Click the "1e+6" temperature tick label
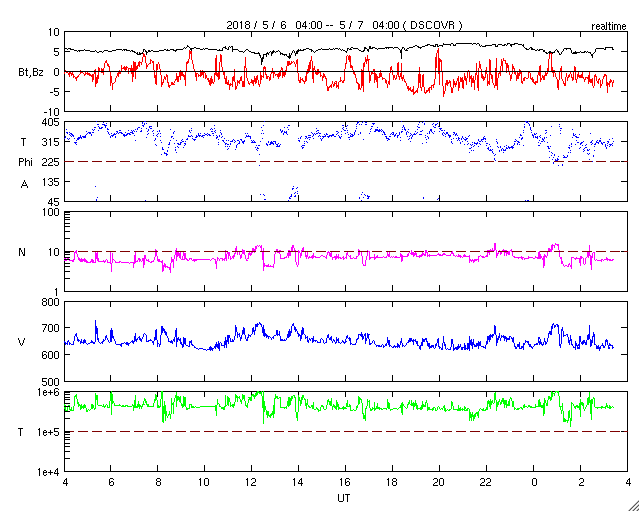Image resolution: width=640 pixels, height=512 pixels. click(x=49, y=392)
